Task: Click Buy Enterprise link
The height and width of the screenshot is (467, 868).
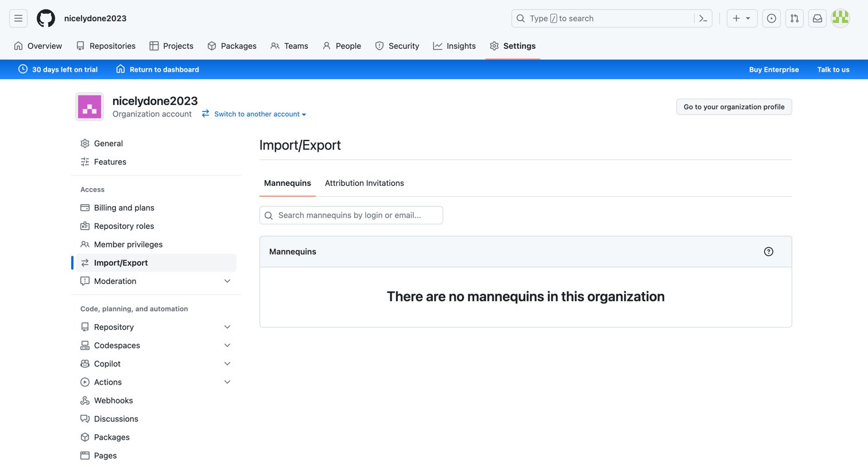Action: 774,69
